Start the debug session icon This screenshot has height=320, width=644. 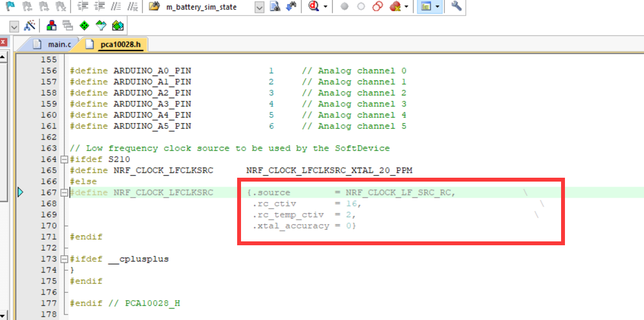click(x=313, y=7)
